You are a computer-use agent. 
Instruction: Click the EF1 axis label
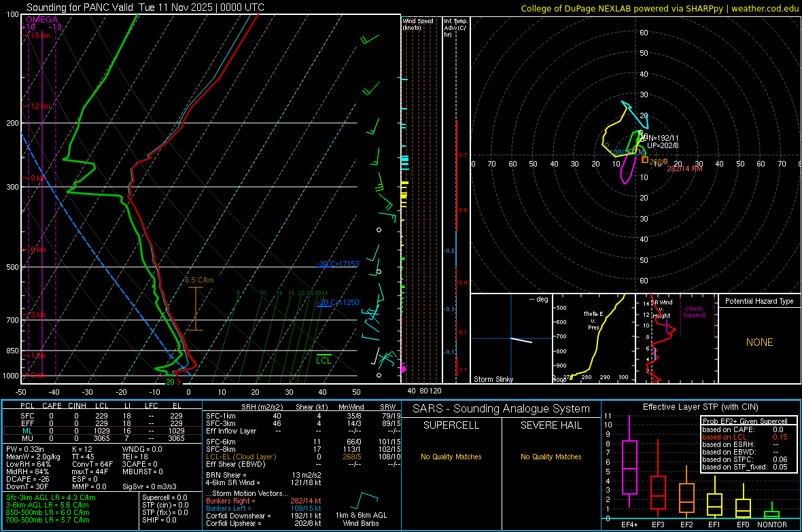pos(714,525)
